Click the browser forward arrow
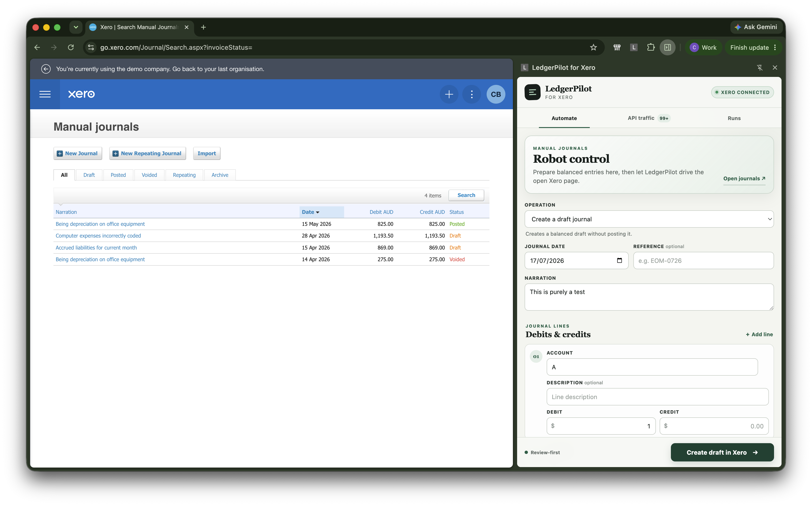The image size is (812, 506). pos(53,48)
